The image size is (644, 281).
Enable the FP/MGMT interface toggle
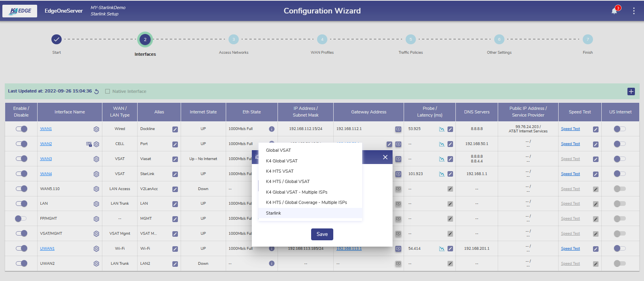(x=21, y=219)
